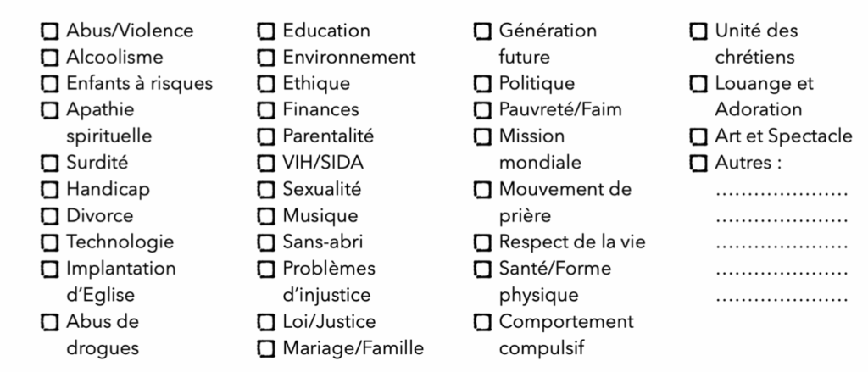868x372 pixels.
Task: Check the Implantation d'Eglise box
Action: click(50, 269)
